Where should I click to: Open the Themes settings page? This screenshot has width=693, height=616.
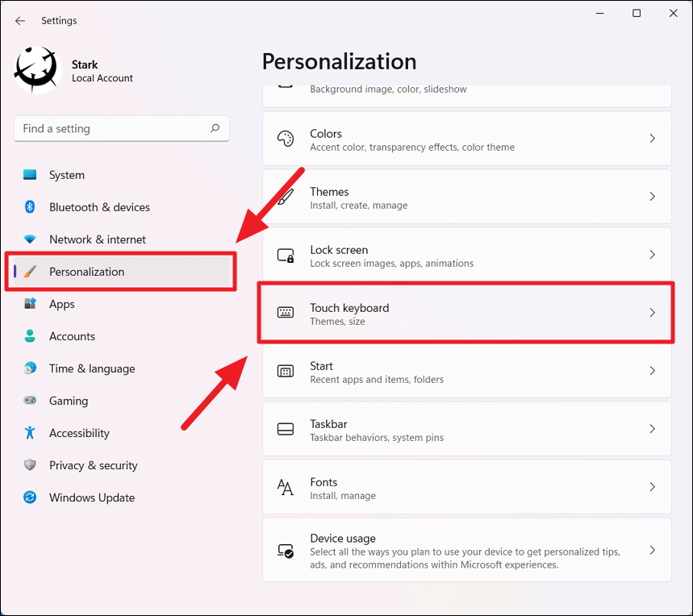click(x=467, y=197)
